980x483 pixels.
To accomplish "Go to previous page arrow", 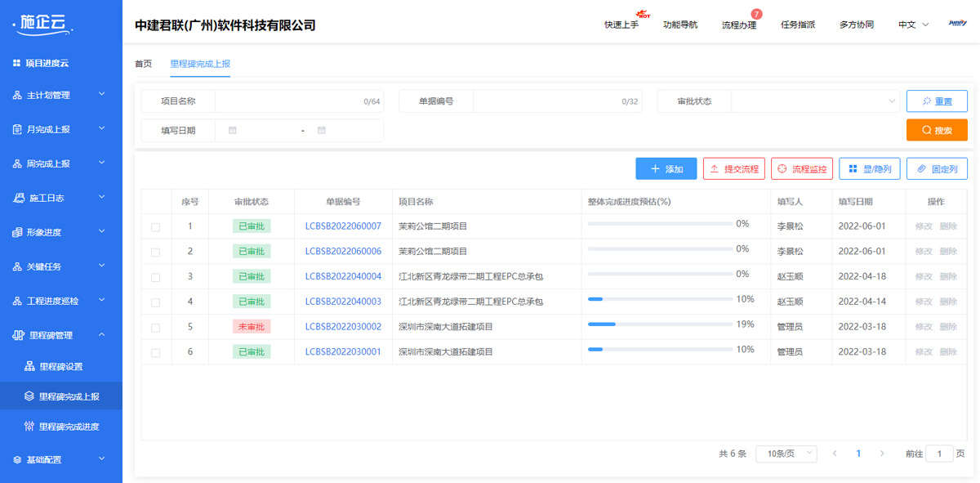I will (835, 454).
